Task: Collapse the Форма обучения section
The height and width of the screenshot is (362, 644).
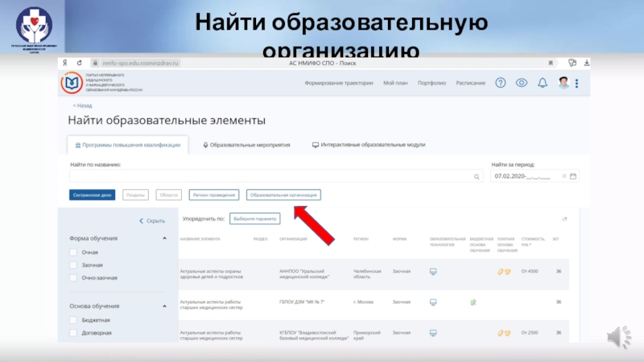Action: coord(164,238)
